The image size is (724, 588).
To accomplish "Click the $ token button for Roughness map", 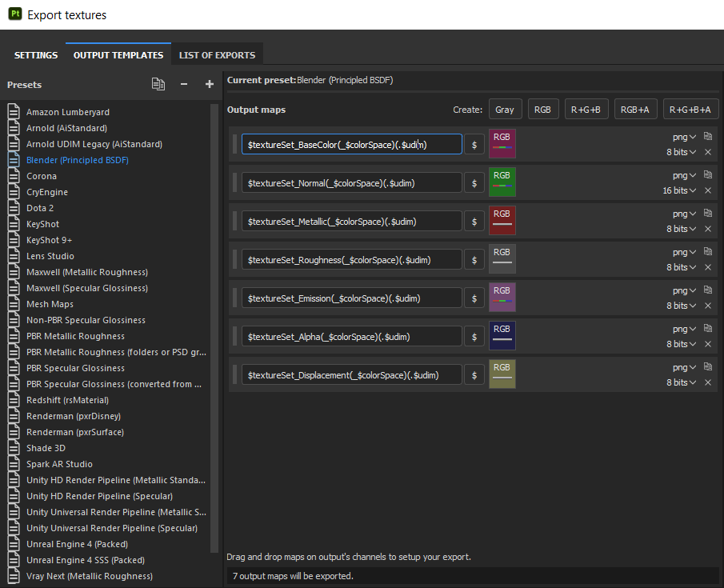I will [474, 259].
